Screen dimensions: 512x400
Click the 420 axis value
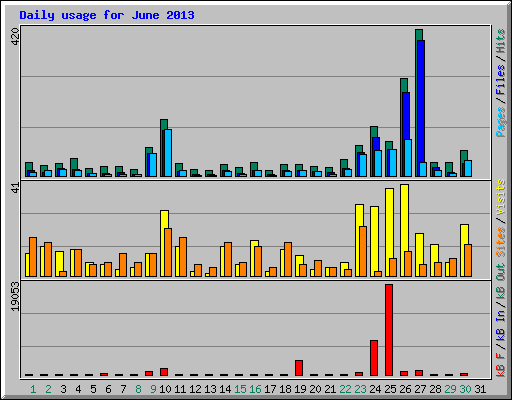tap(15, 37)
